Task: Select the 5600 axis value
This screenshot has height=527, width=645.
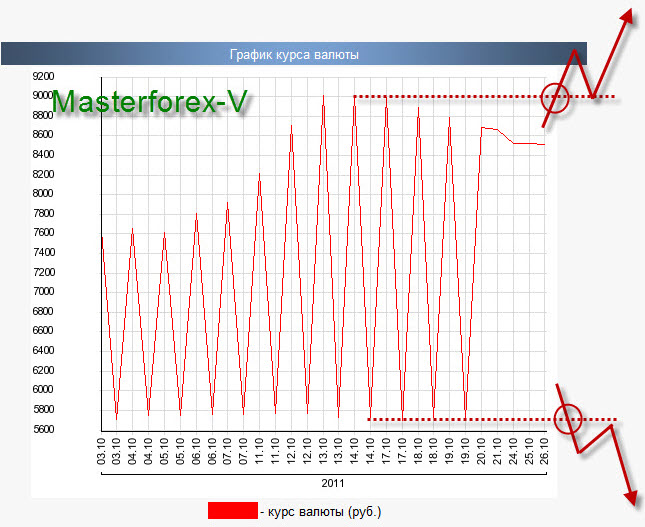Action: click(43, 429)
